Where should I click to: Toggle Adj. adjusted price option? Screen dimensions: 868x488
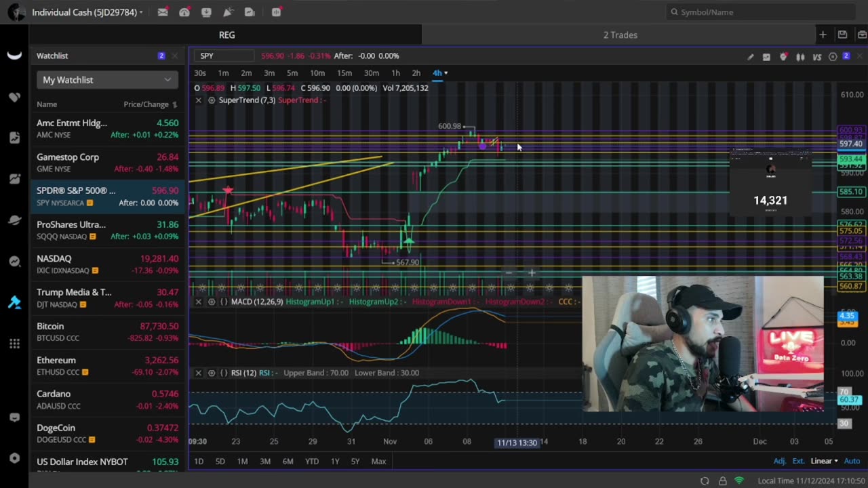780,461
